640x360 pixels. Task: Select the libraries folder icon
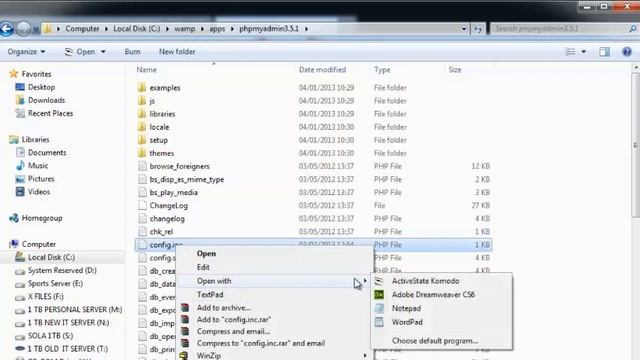tap(142, 113)
